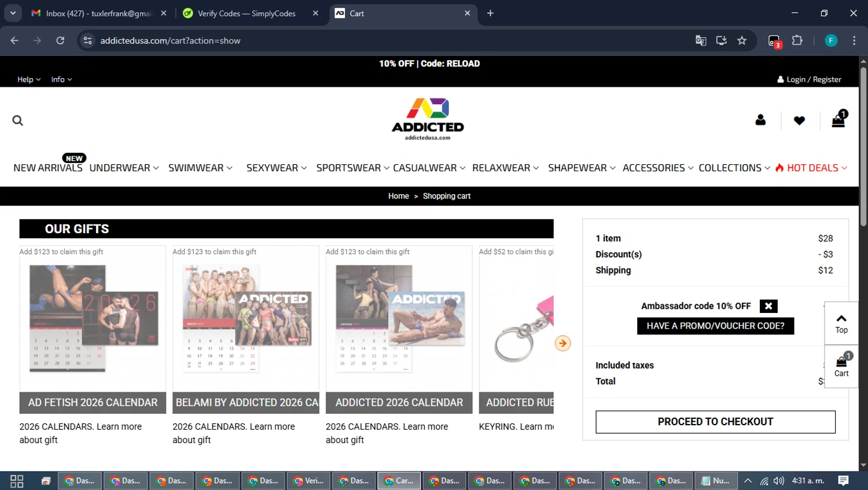The width and height of the screenshot is (868, 490).
Task: Click the user account icon in header
Action: point(760,120)
